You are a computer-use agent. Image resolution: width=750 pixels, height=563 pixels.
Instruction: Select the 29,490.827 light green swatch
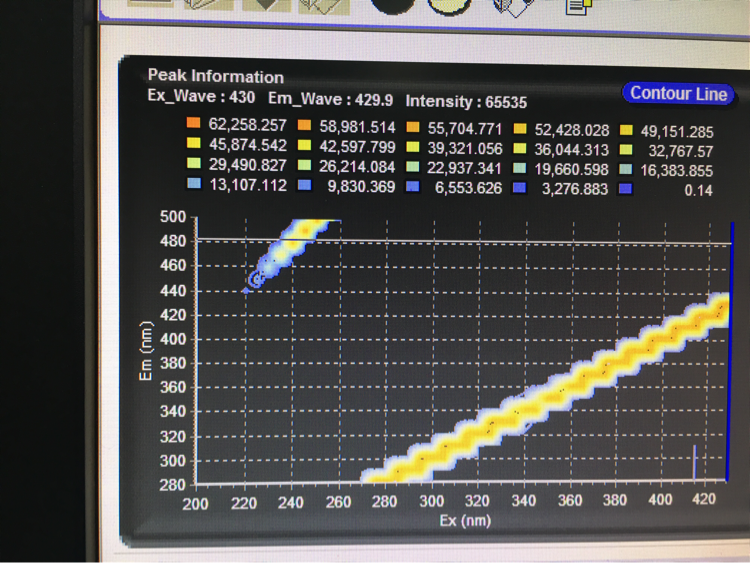(194, 164)
